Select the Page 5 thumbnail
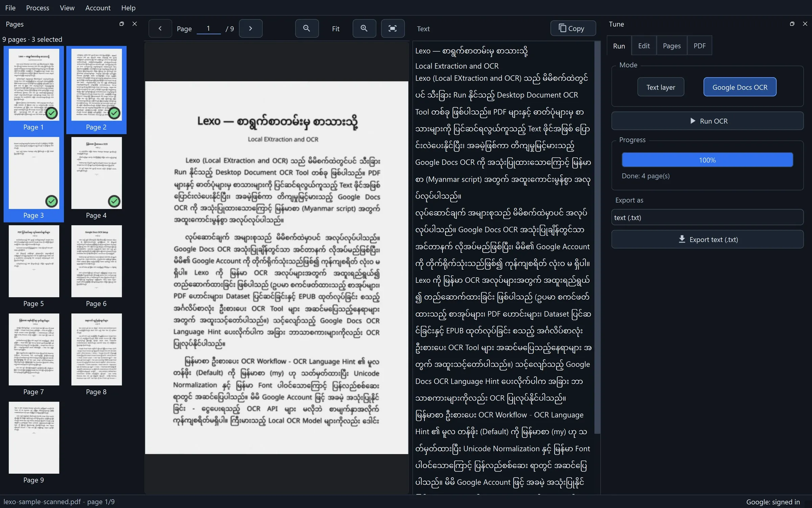Viewport: 812px width, 508px height. click(x=34, y=267)
